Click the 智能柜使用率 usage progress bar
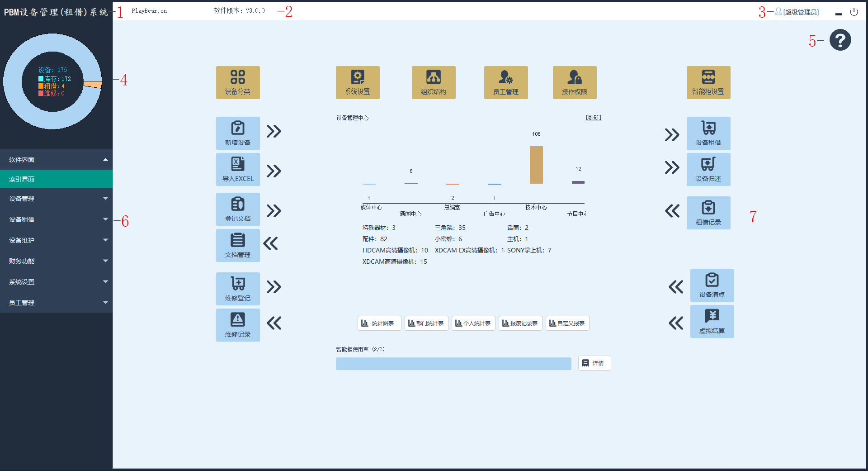The width and height of the screenshot is (868, 471). (453, 364)
